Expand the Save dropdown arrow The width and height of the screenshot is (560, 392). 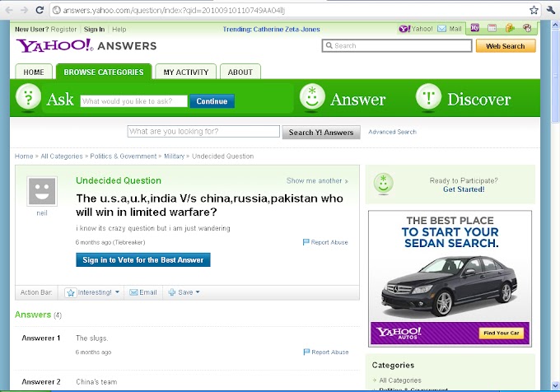[198, 292]
